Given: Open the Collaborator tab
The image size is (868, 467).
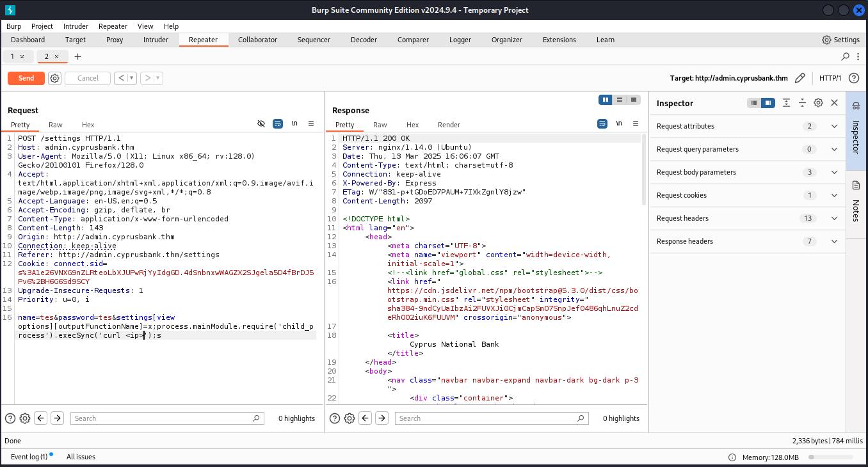Looking at the screenshot, I should pos(257,40).
